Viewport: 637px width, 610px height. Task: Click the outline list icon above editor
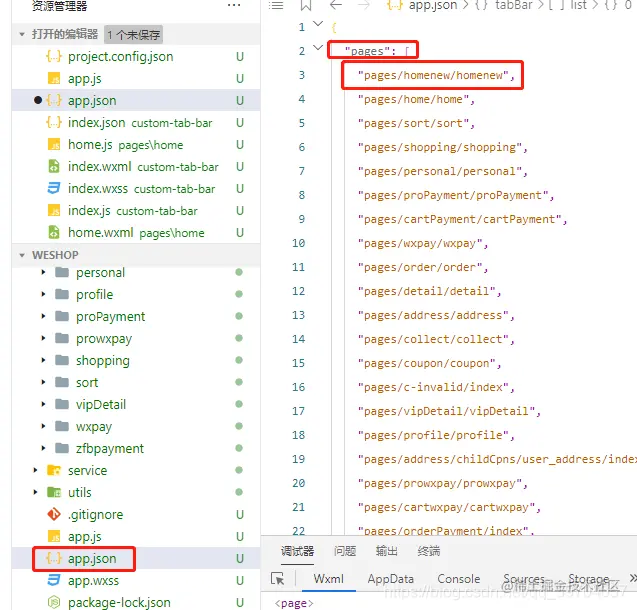pyautogui.click(x=276, y=5)
